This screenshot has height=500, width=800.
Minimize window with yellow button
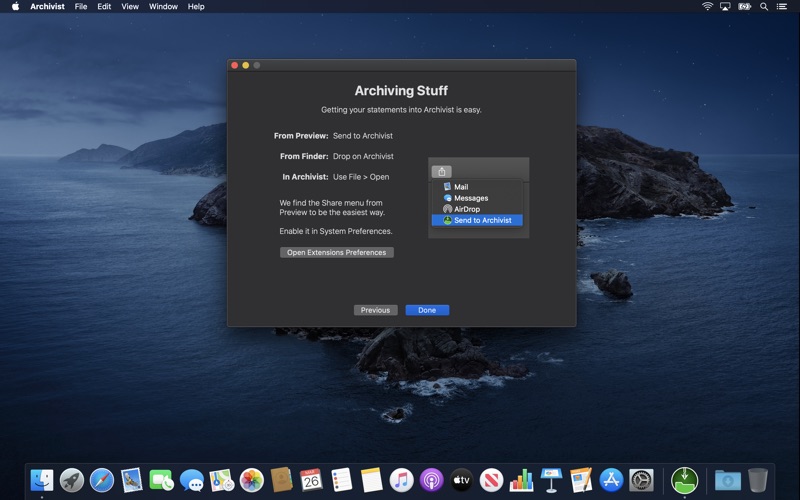(245, 65)
